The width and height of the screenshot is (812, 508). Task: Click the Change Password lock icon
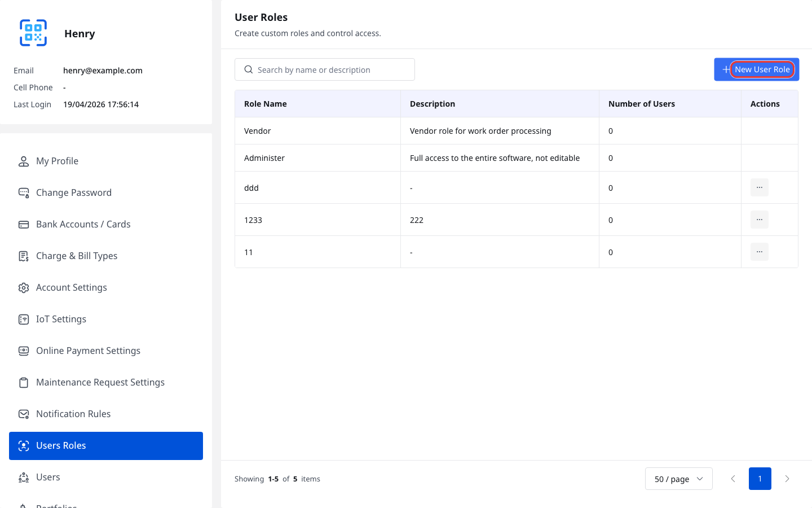(24, 193)
